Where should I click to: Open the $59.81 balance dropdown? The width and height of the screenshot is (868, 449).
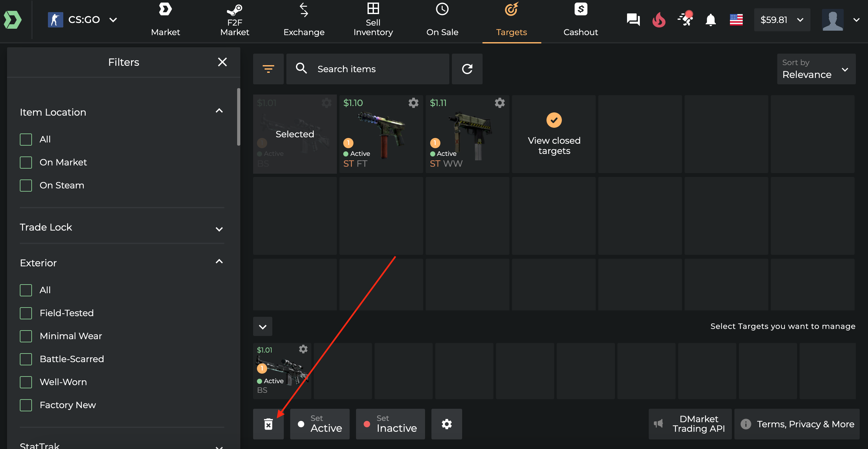coord(782,20)
